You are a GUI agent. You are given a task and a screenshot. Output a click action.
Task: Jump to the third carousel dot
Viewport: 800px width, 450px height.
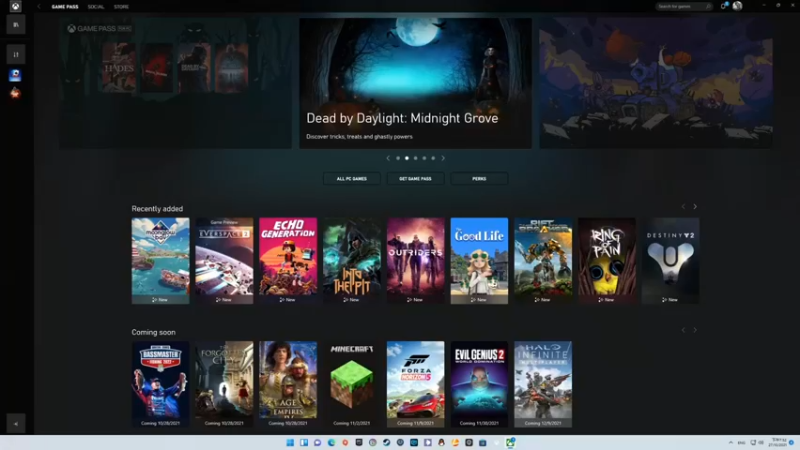(x=415, y=158)
